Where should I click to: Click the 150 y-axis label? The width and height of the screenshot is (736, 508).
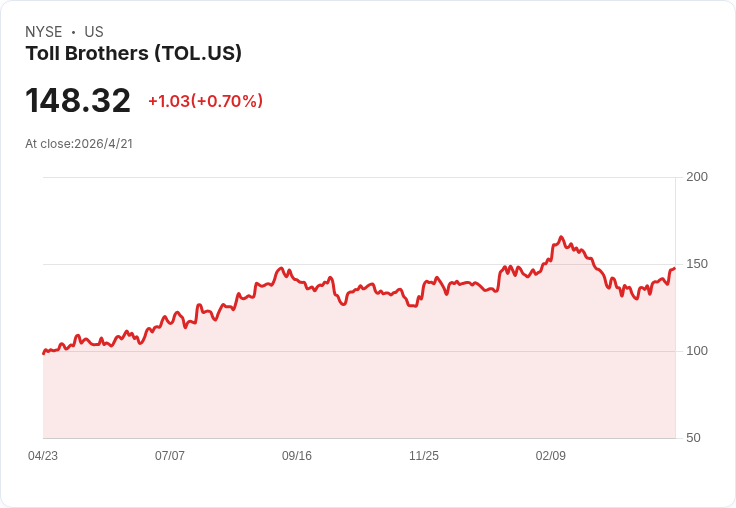point(697,264)
